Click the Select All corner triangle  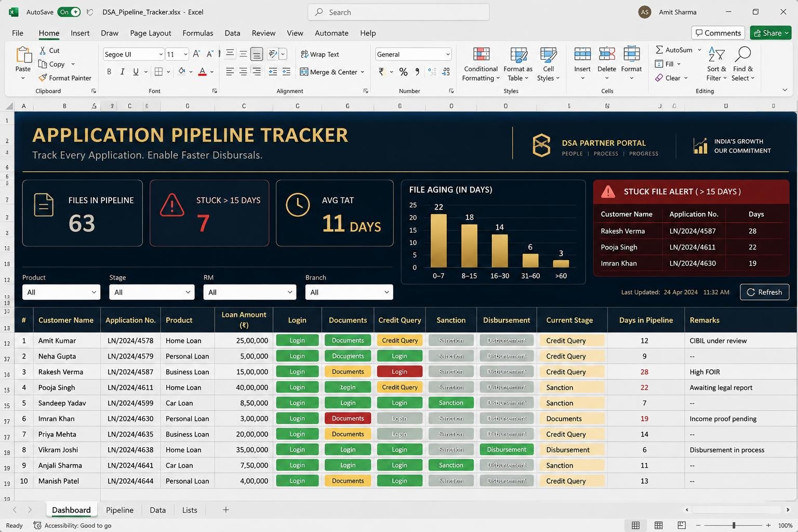pyautogui.click(x=9, y=106)
